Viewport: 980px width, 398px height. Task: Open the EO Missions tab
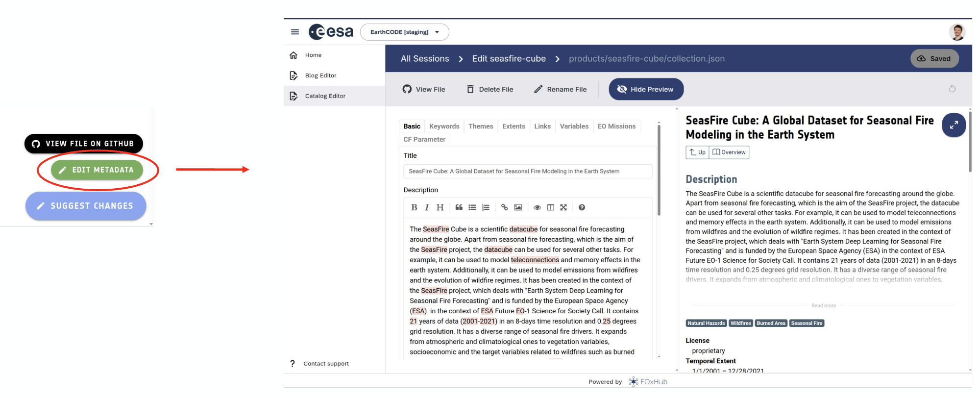pyautogui.click(x=616, y=126)
